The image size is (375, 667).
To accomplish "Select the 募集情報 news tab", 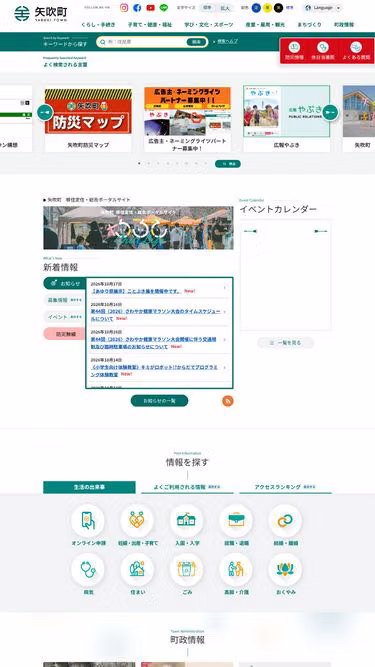I will pyautogui.click(x=65, y=300).
